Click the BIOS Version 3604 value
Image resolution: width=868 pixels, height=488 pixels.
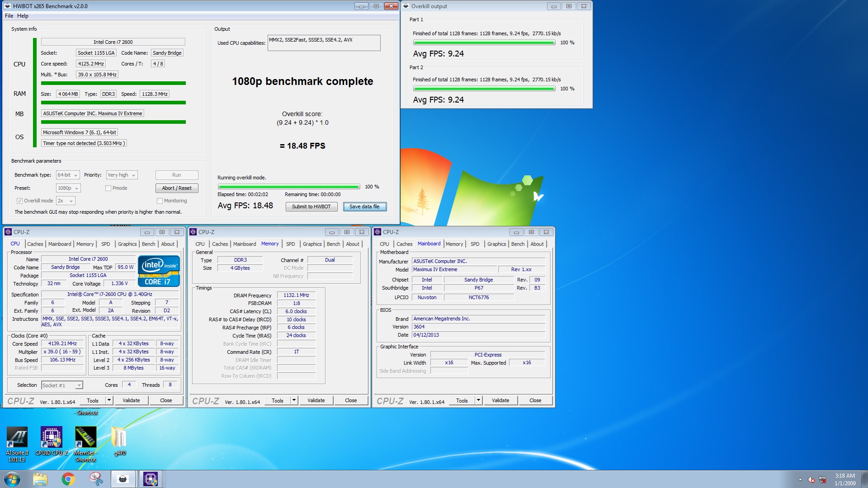(479, 327)
